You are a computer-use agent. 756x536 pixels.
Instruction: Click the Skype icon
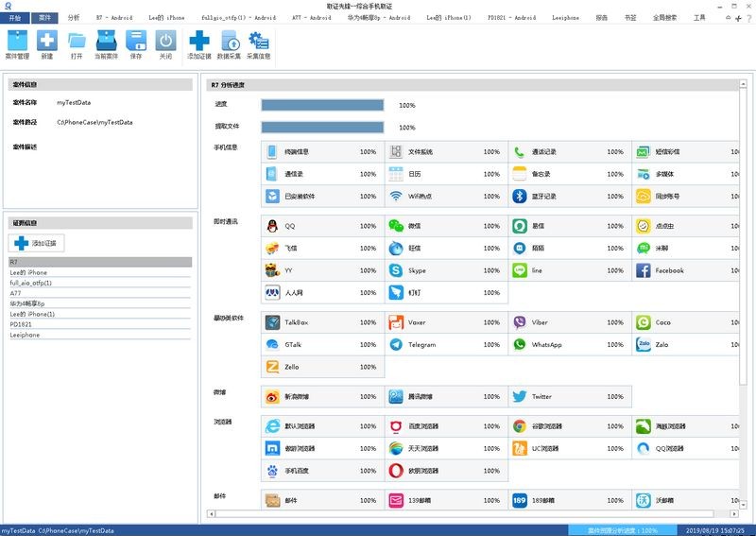point(396,270)
